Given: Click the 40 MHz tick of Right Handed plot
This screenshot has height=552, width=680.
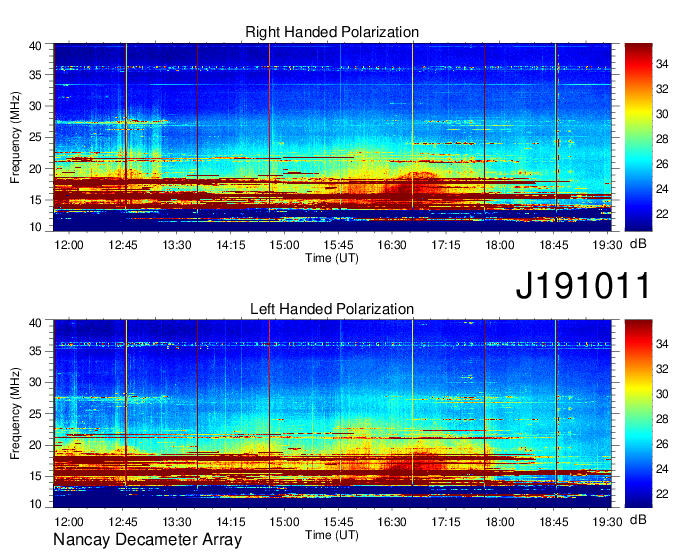Looking at the screenshot, I should click(35, 46).
